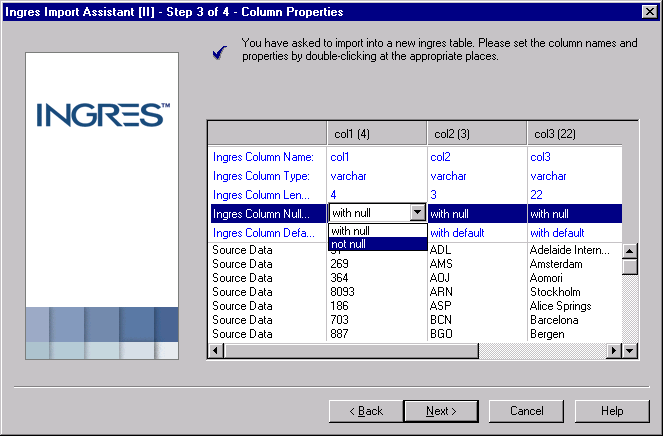Click the col2 column name cell

click(477, 157)
